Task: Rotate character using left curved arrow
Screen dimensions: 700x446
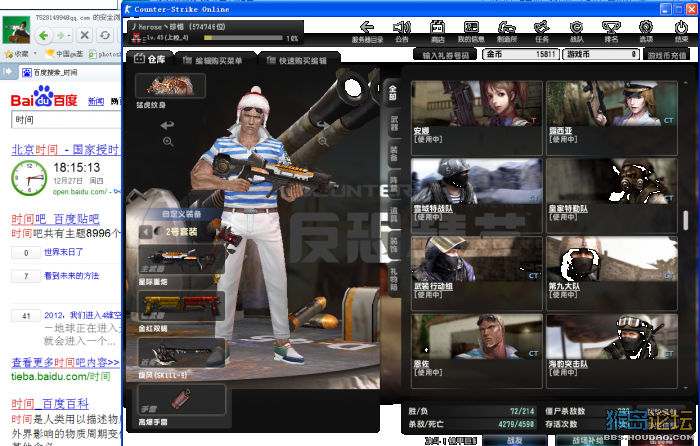Action: tap(167, 125)
